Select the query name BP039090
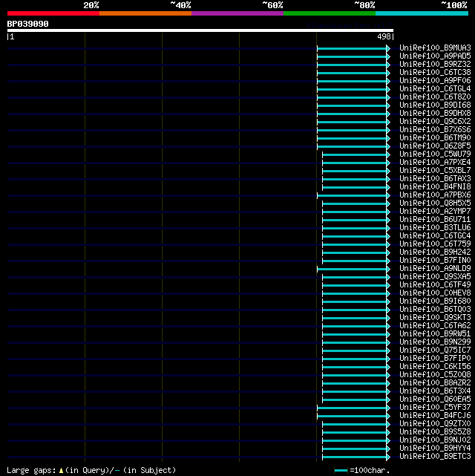 click(28, 24)
